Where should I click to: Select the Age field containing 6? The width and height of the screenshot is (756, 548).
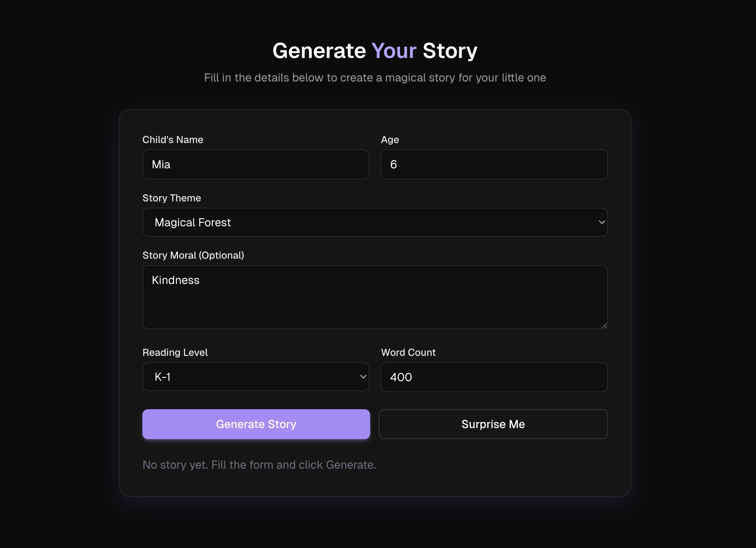(x=494, y=164)
